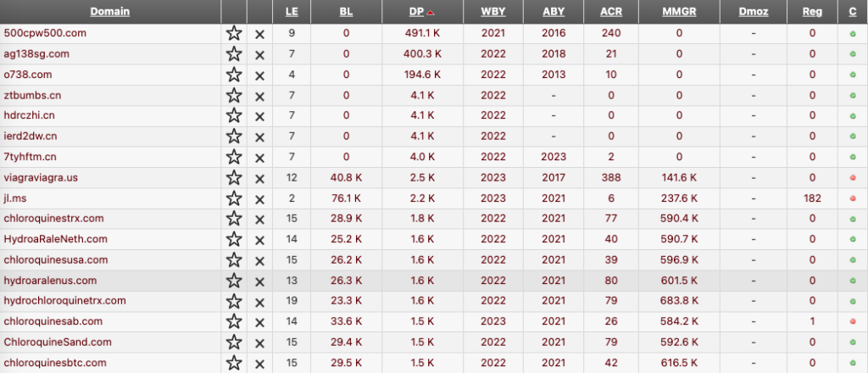Hide chloroquinesbtc.com with X icon
The image size is (868, 373).
(259, 364)
